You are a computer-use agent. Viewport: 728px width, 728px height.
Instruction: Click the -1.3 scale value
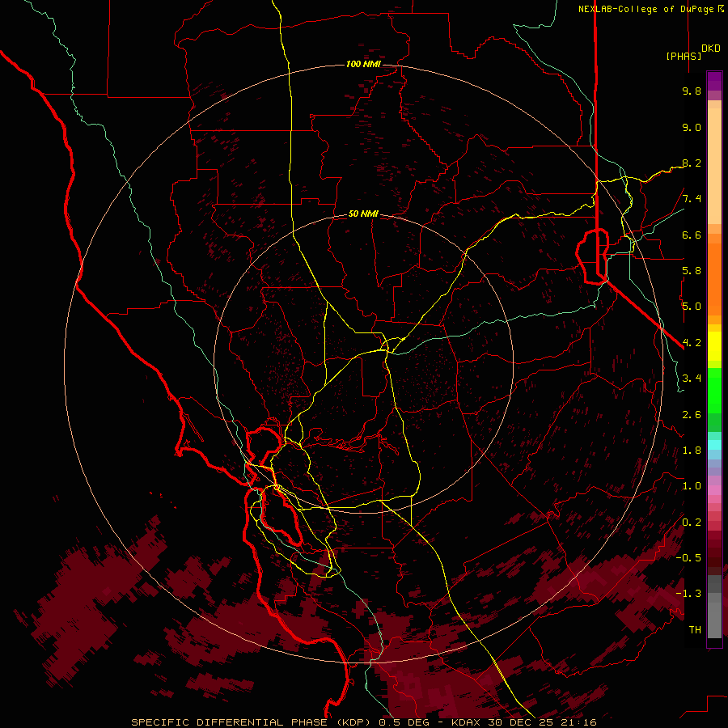pyautogui.click(x=688, y=594)
